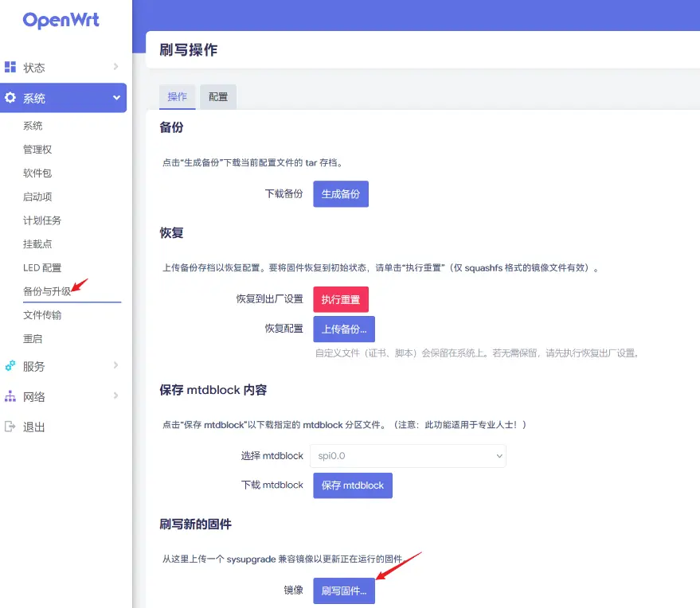Expand the 网络 menu arrow
700x608 pixels.
pyautogui.click(x=115, y=396)
